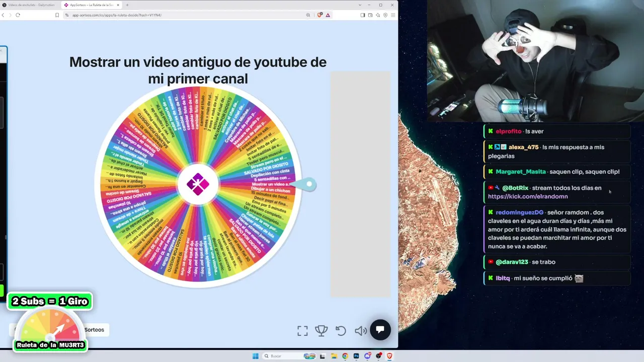Viewport: 644px width, 362px height.
Task: Mute the roulette sound
Action: point(360,331)
